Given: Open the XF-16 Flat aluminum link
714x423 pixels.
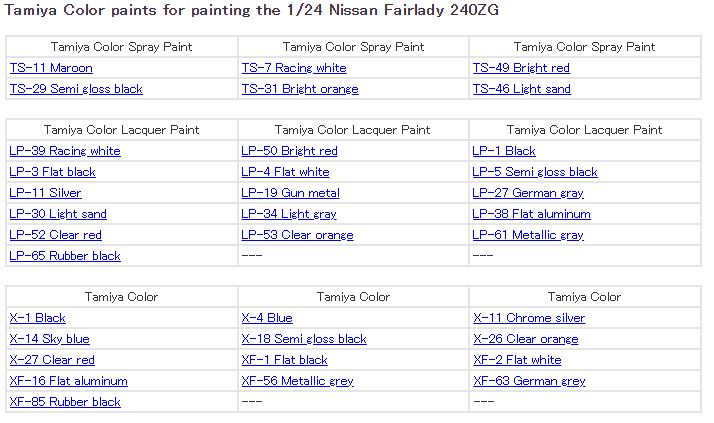Looking at the screenshot, I should coord(69,381).
